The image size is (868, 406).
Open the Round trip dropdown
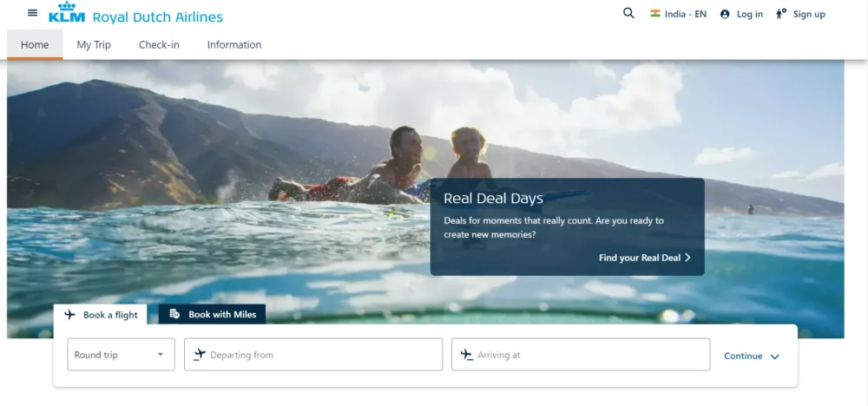pos(121,355)
